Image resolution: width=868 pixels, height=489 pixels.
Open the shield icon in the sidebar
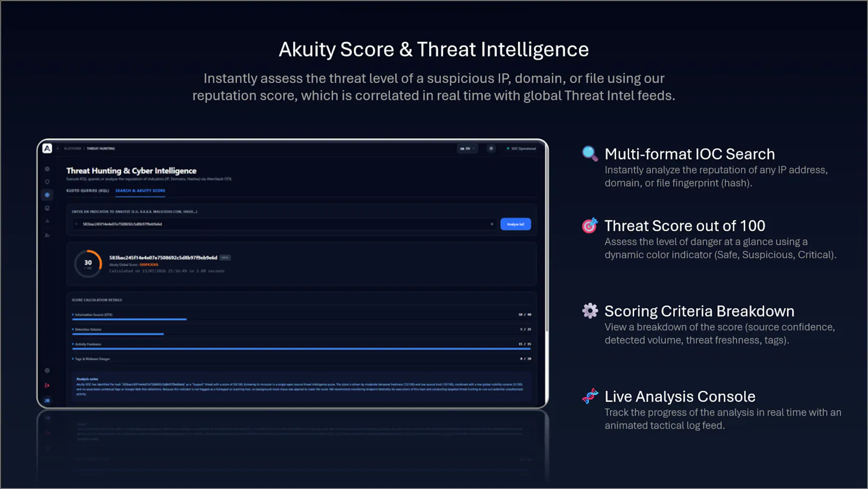point(47,182)
